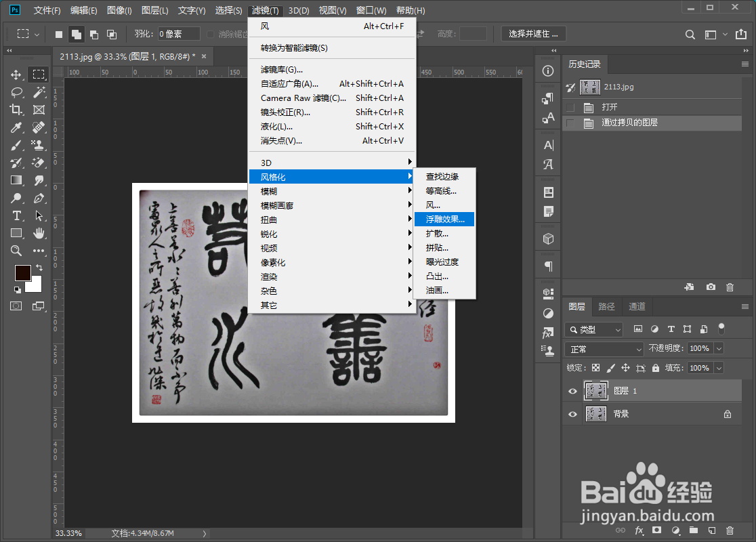Toggle history brush source box for 通过拷贝的图层
This screenshot has height=542, width=756.
pyautogui.click(x=570, y=123)
